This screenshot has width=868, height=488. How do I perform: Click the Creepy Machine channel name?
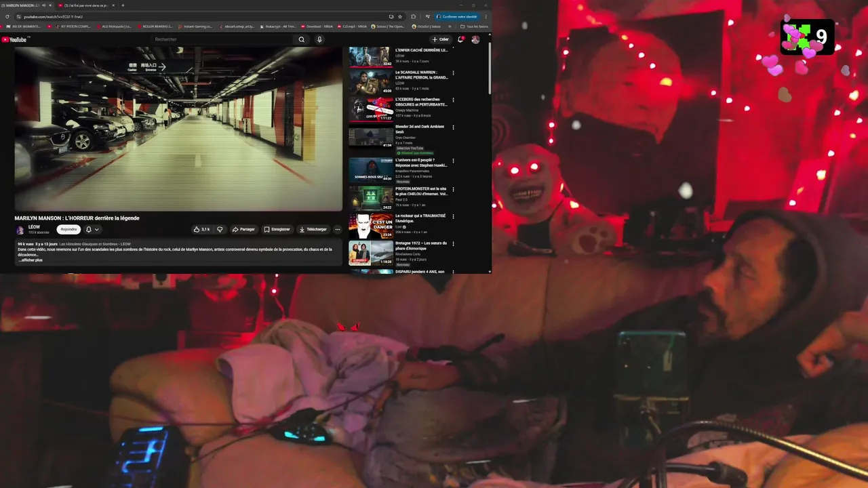point(407,110)
